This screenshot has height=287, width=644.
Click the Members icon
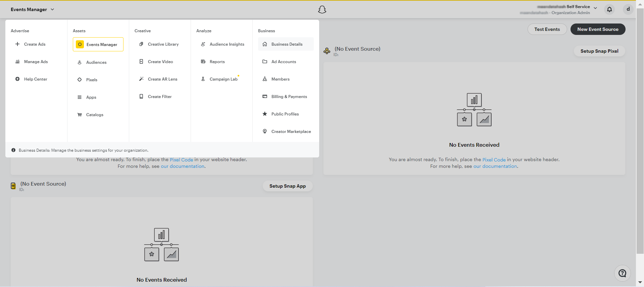(x=265, y=79)
